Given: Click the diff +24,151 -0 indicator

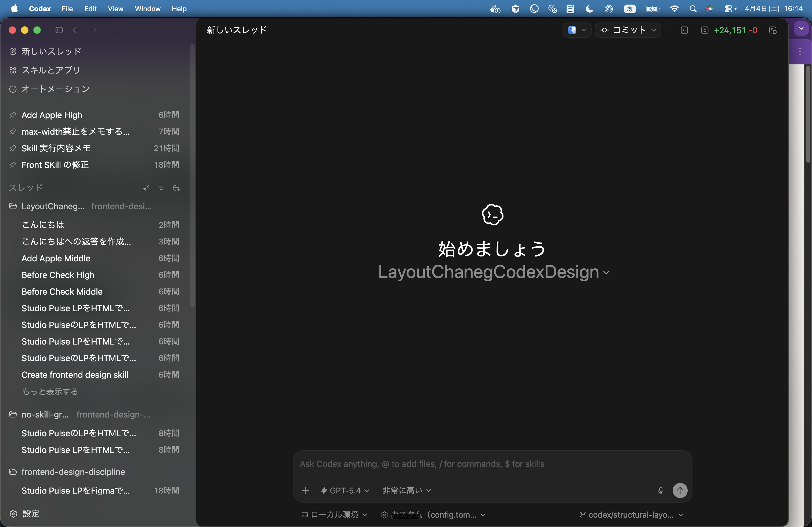Looking at the screenshot, I should click(x=730, y=30).
